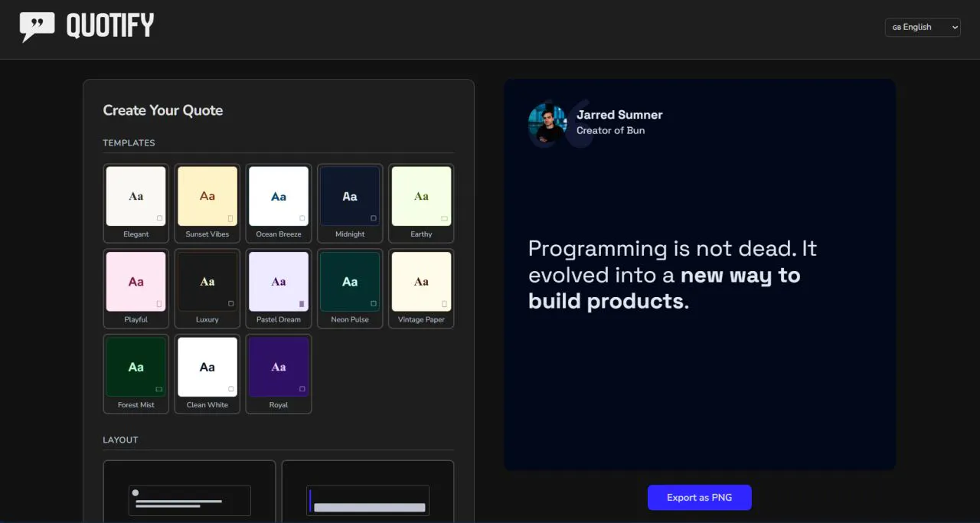
Task: Click the Quotify speech-bubble logo icon
Action: point(38,27)
